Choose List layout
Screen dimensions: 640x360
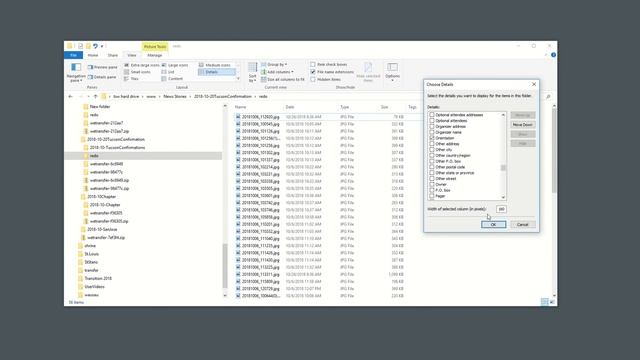pos(168,72)
